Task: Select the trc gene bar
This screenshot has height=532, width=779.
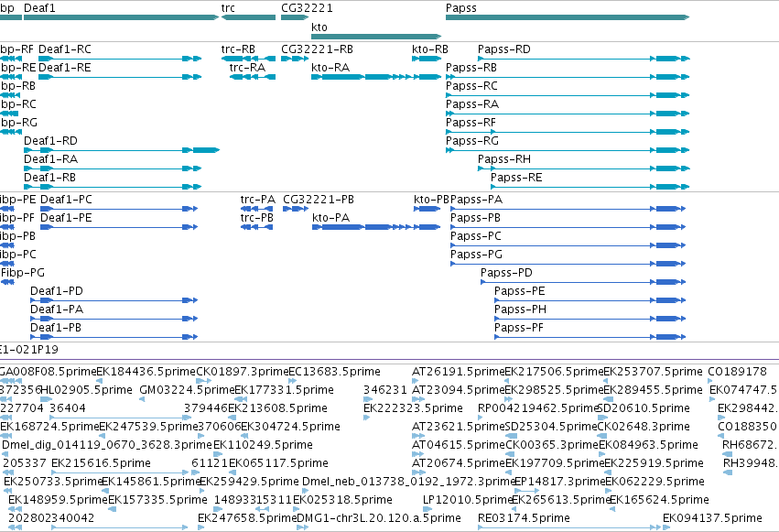Action: pyautogui.click(x=248, y=17)
